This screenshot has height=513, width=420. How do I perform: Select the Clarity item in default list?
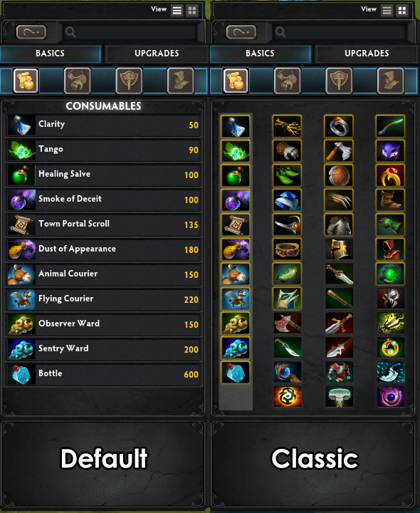[x=103, y=125]
